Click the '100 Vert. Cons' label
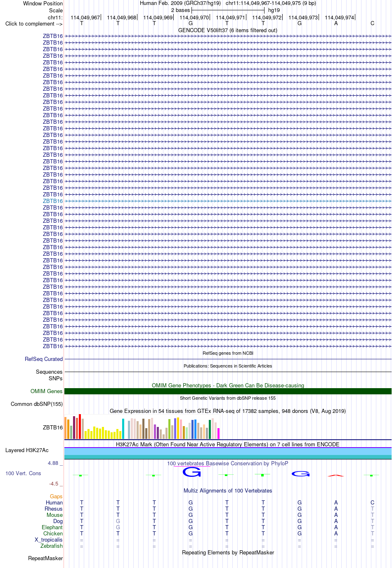Screen dimensions: 392x568 tap(23, 473)
